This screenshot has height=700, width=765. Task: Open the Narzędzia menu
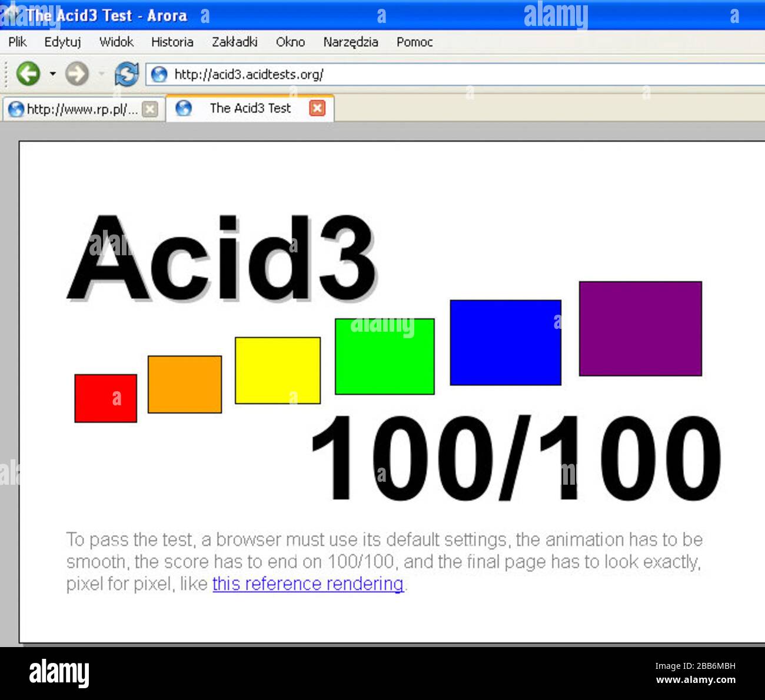click(351, 42)
